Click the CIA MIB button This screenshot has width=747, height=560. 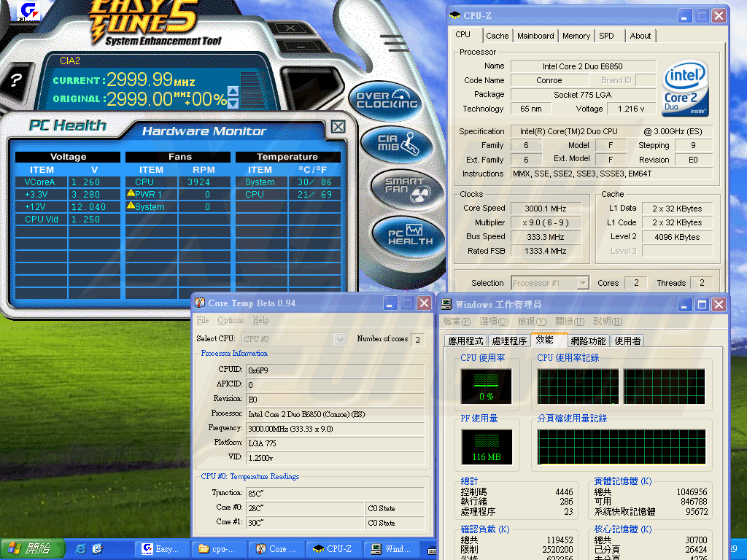[x=398, y=144]
